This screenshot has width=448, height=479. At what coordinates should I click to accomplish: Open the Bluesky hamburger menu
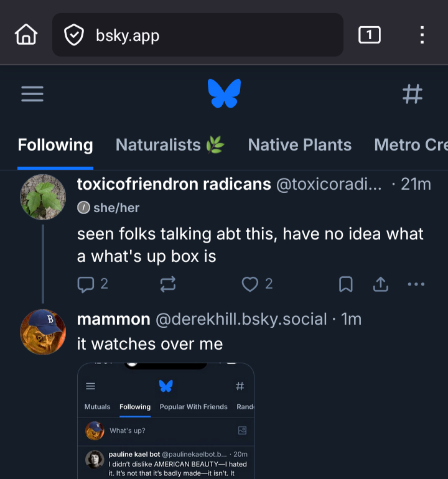(x=32, y=94)
